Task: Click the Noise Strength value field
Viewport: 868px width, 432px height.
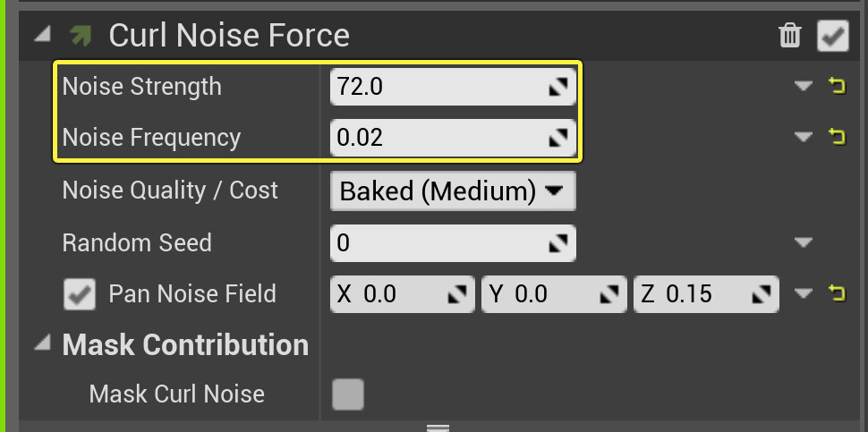Action: point(438,87)
